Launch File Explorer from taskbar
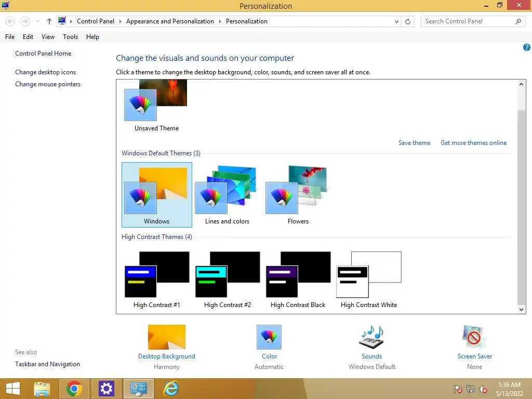The image size is (532, 399). [x=42, y=389]
